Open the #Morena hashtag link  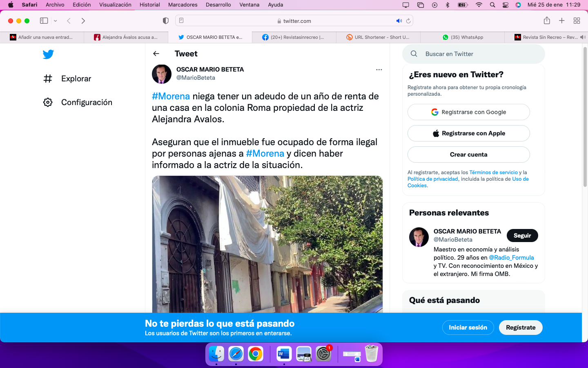(171, 96)
